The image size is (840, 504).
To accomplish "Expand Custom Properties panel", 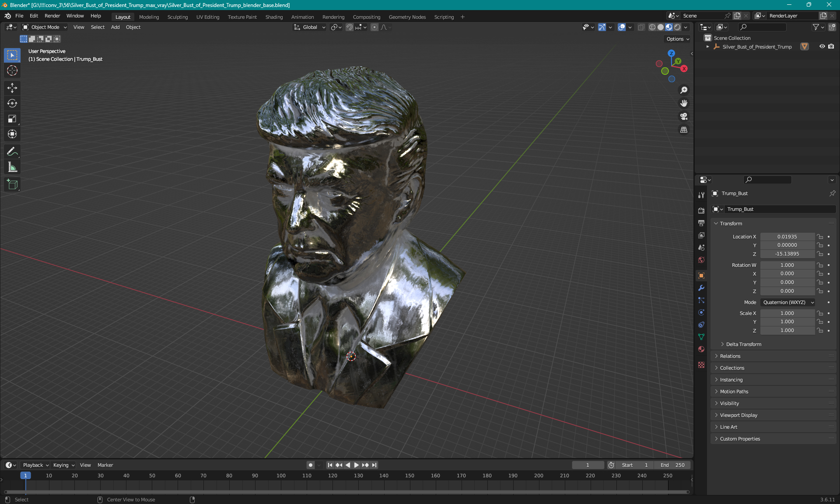I will pyautogui.click(x=773, y=439).
